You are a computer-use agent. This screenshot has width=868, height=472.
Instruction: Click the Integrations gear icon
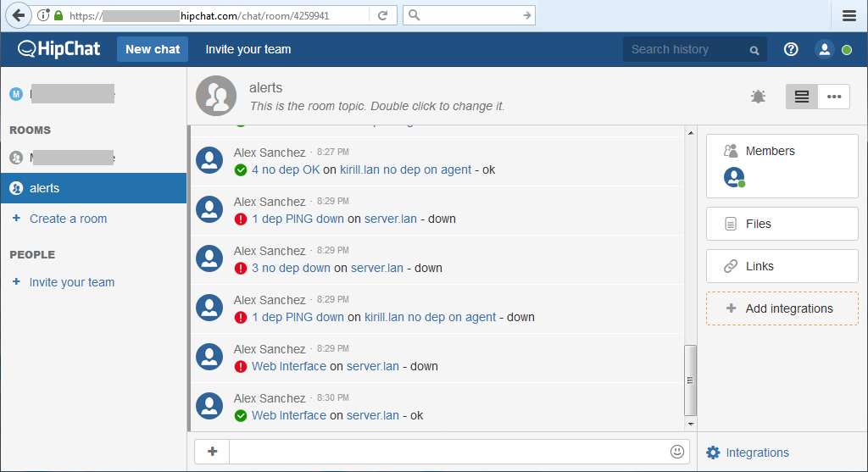(713, 453)
